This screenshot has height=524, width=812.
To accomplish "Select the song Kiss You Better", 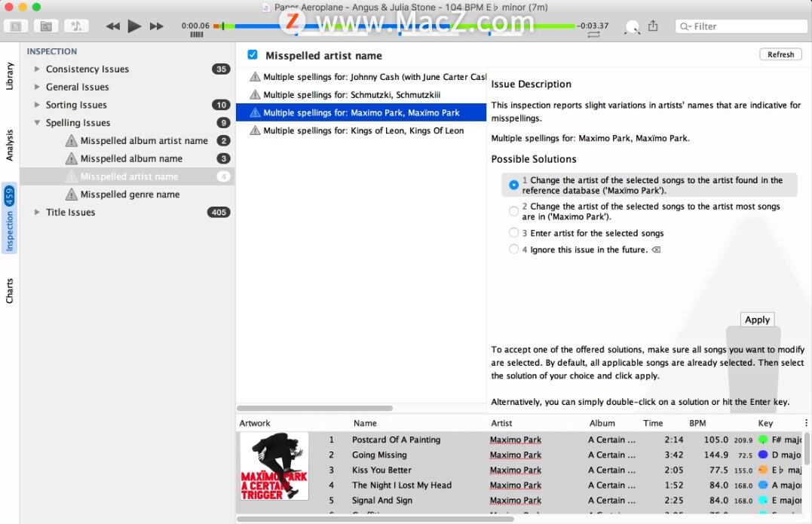I will pos(381,470).
